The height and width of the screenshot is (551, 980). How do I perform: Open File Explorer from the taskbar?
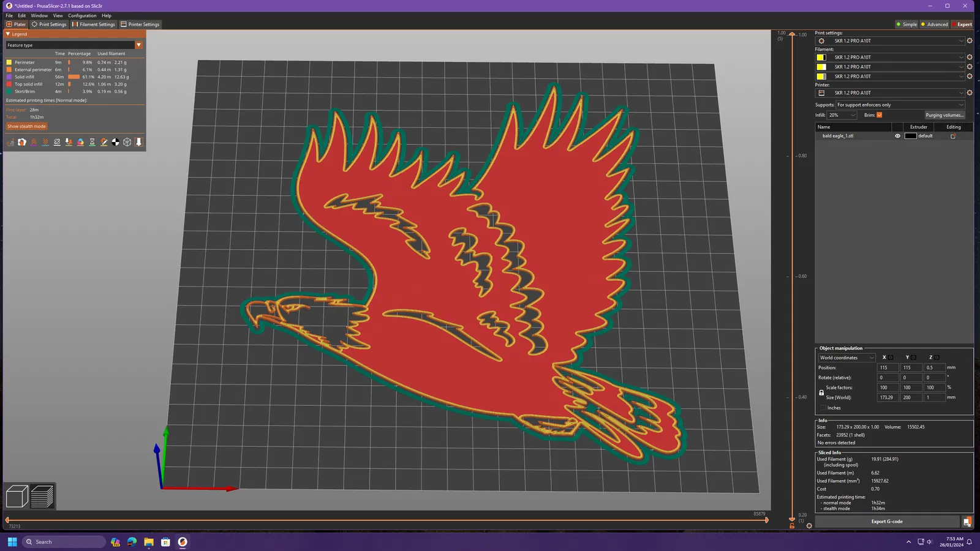pyautogui.click(x=149, y=542)
